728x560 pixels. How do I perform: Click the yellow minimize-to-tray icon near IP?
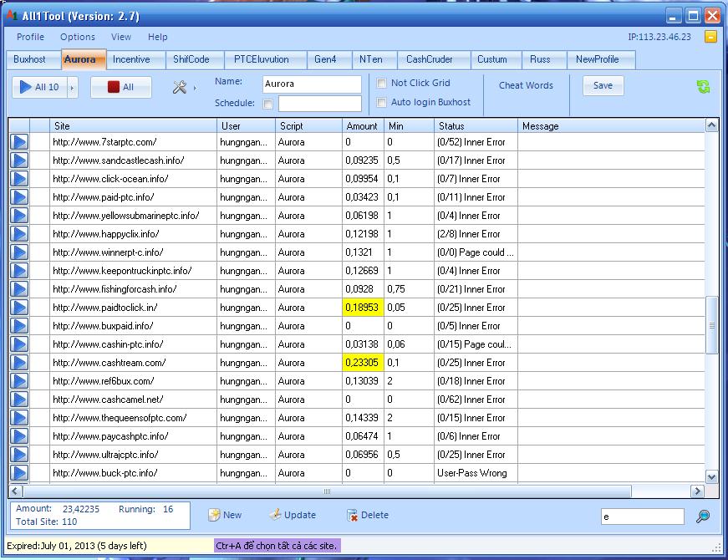click(710, 37)
